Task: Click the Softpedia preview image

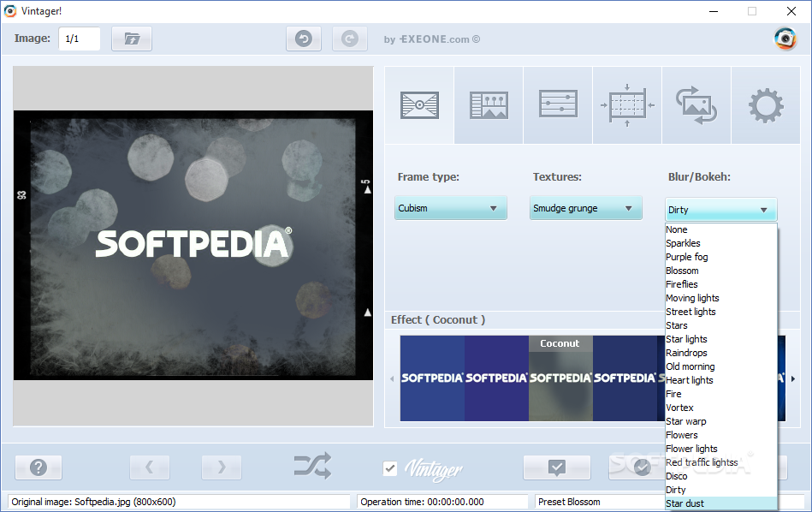Action: click(x=193, y=245)
